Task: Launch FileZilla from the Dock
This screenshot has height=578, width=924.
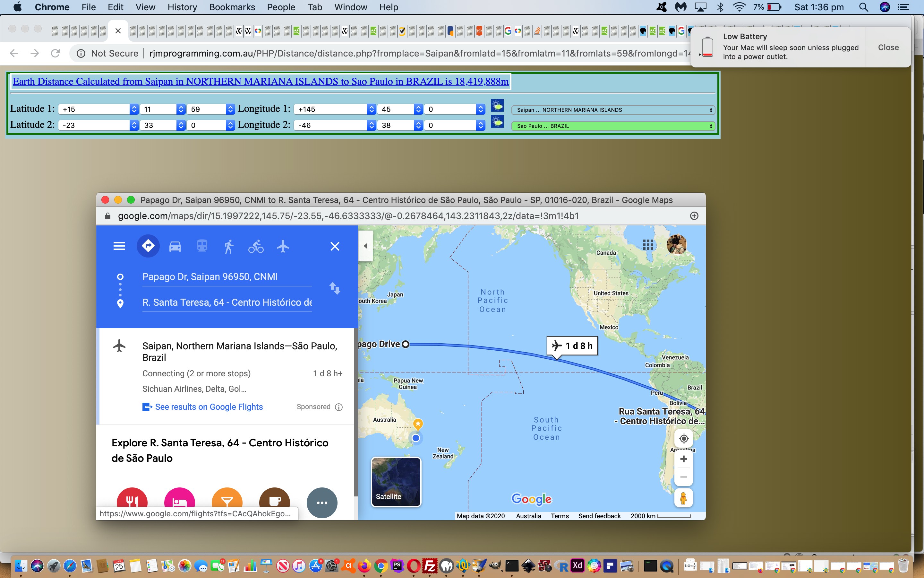Action: pyautogui.click(x=430, y=566)
